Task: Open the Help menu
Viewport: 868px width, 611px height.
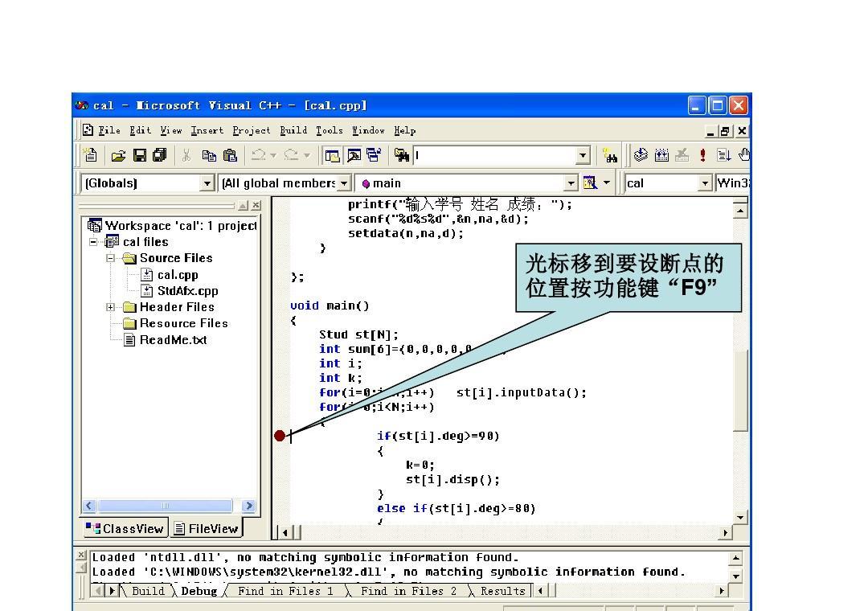Action: (404, 130)
